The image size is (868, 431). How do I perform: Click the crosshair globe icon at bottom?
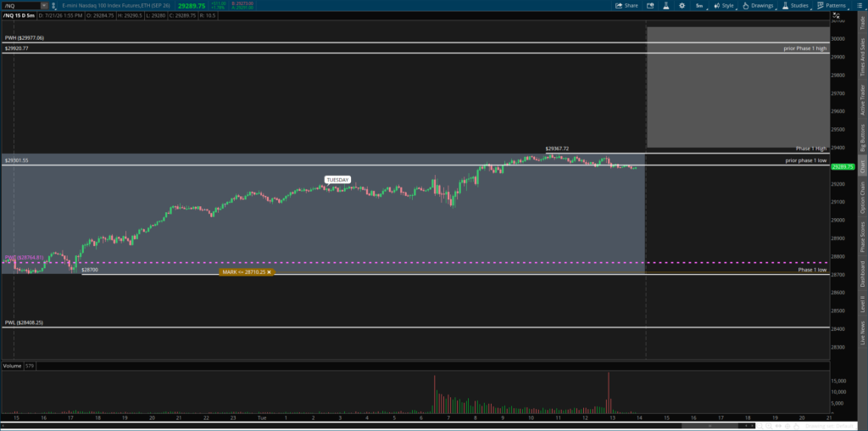tap(787, 426)
